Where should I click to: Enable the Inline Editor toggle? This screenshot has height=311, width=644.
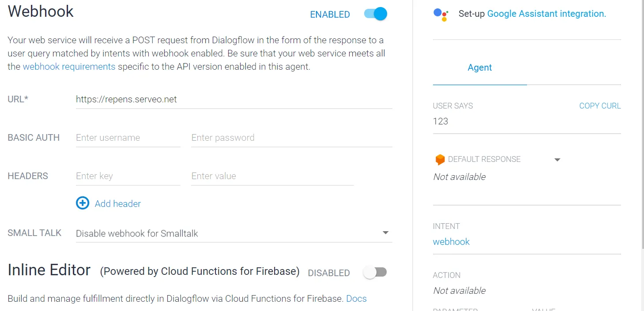click(x=375, y=273)
